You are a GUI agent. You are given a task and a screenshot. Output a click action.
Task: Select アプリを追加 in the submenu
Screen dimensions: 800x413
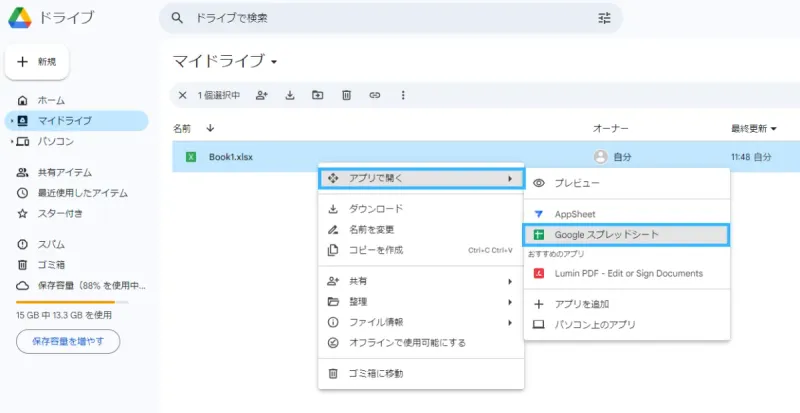click(627, 304)
